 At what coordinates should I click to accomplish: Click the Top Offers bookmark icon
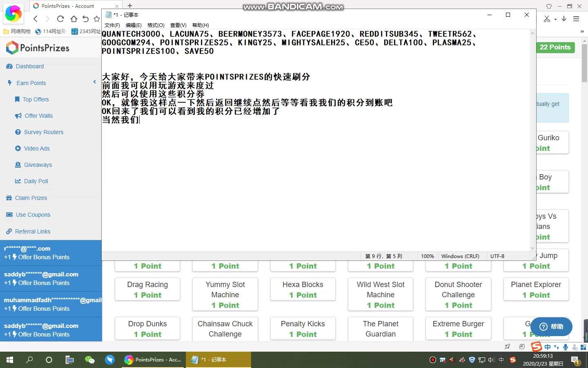(x=17, y=99)
